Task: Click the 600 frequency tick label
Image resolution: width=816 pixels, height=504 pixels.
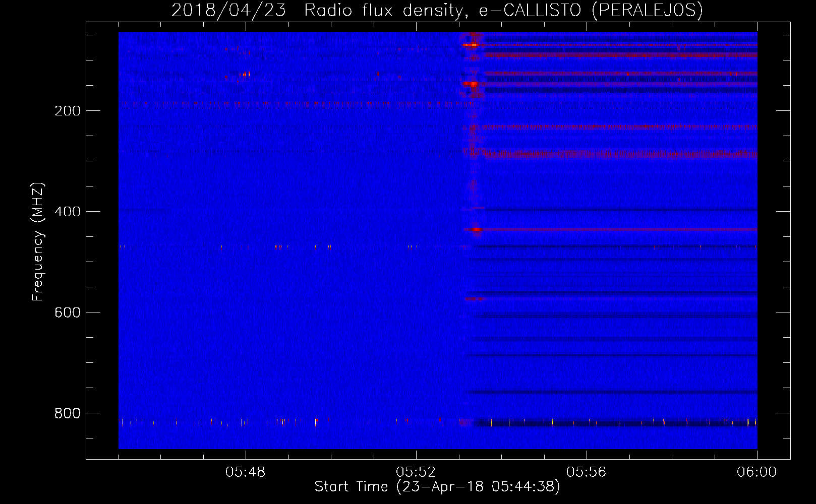Action: [67, 312]
